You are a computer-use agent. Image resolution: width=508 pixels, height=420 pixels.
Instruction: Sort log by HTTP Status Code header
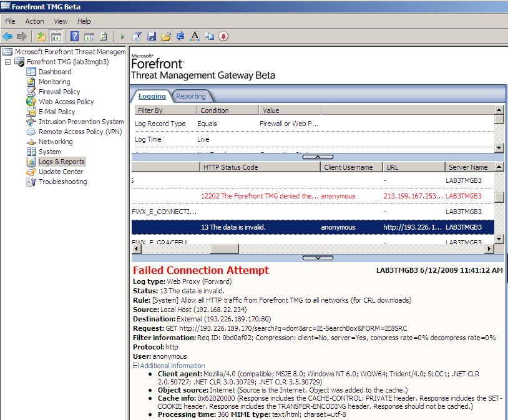pos(260,167)
